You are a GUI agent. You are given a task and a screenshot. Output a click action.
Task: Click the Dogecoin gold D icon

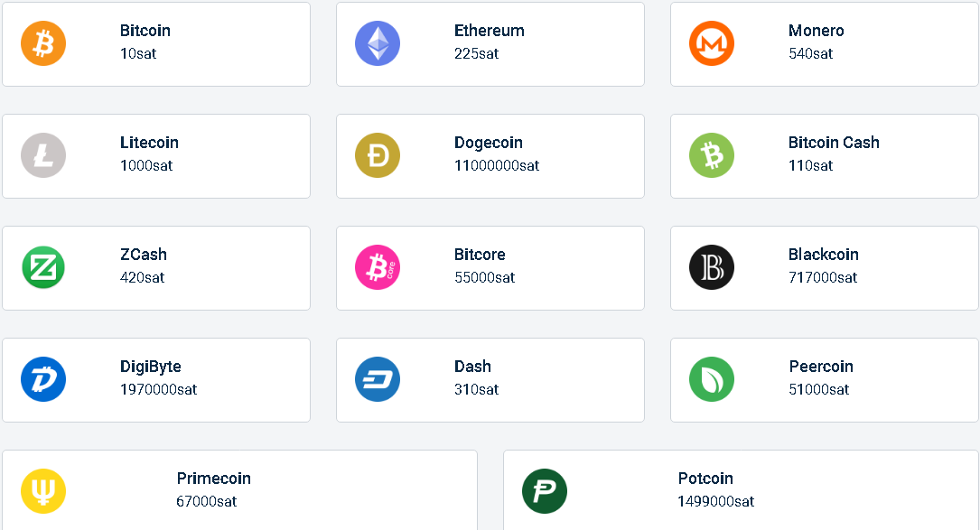378,155
